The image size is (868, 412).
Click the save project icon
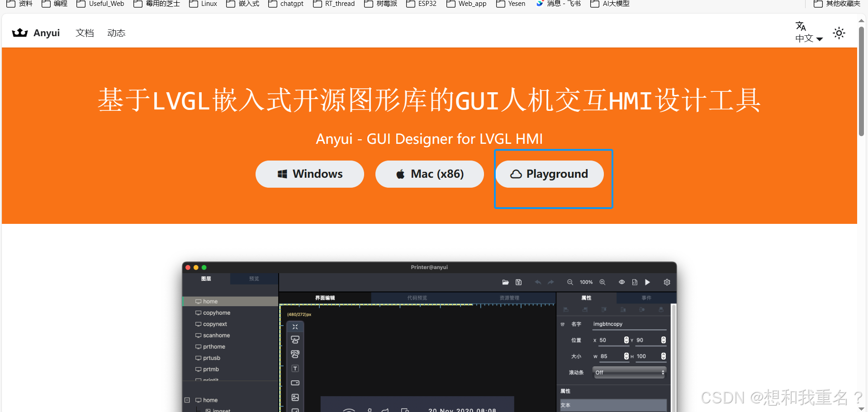coord(518,282)
